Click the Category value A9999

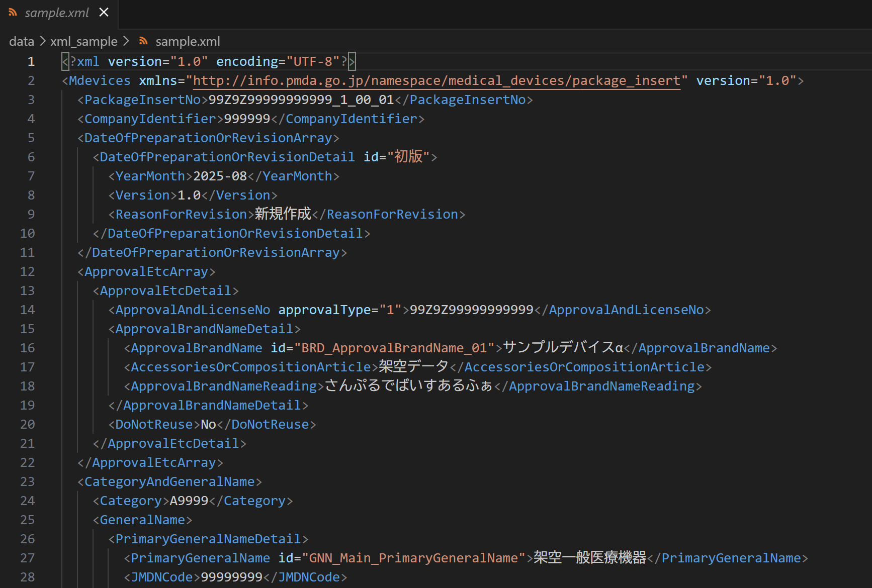189,501
